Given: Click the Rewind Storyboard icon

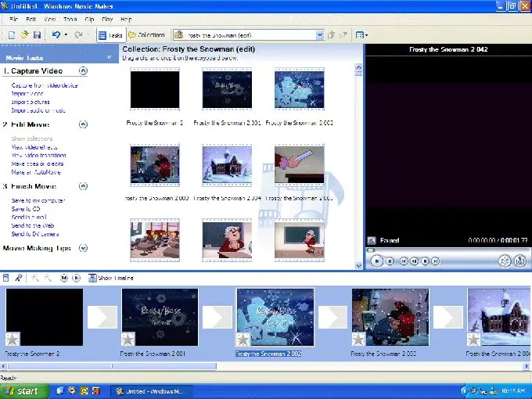Looking at the screenshot, I should click(x=64, y=278).
